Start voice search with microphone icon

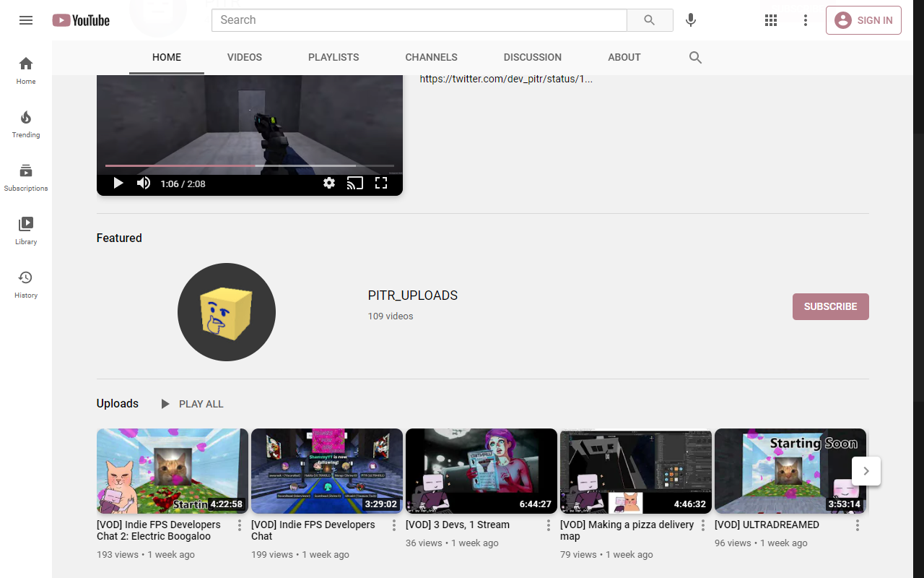pos(691,20)
